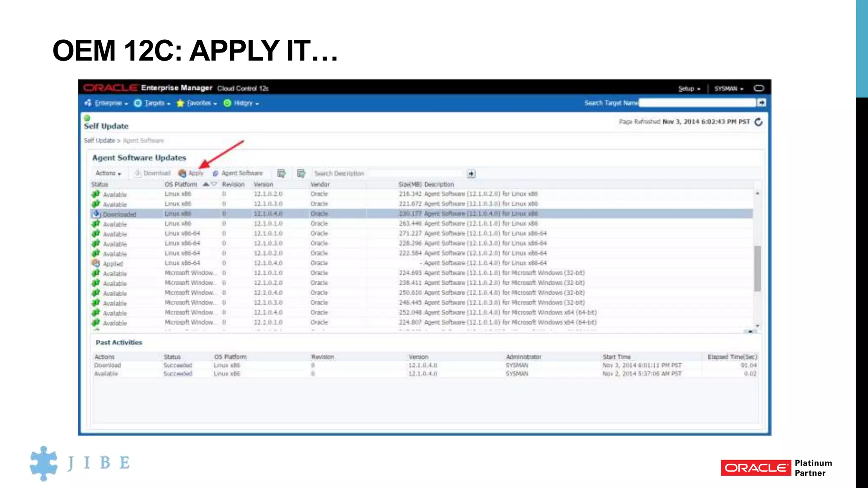Select Linux x86 12.1.0.3.0 row, size 221.672

tap(422, 204)
